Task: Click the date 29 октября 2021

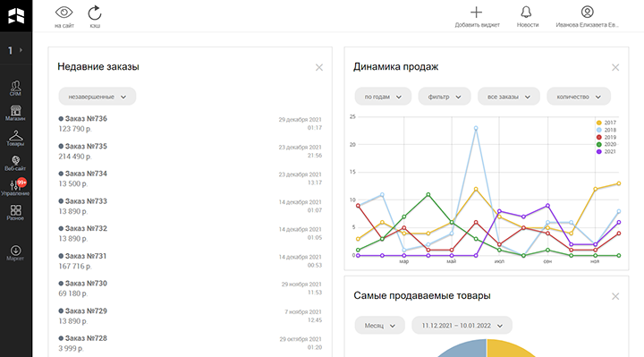Action: pos(301,339)
